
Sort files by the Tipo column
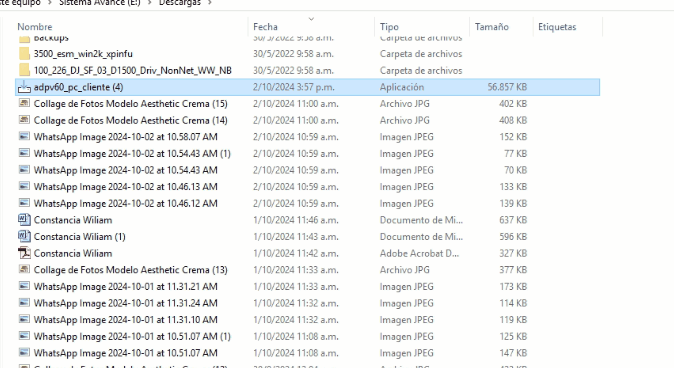click(x=389, y=27)
